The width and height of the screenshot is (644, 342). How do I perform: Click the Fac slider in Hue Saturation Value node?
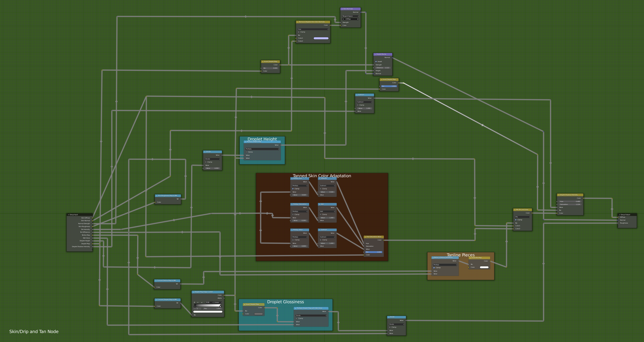coord(374,252)
